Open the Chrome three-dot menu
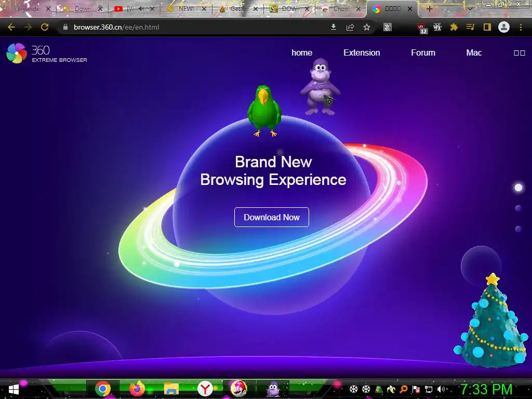 (521, 27)
